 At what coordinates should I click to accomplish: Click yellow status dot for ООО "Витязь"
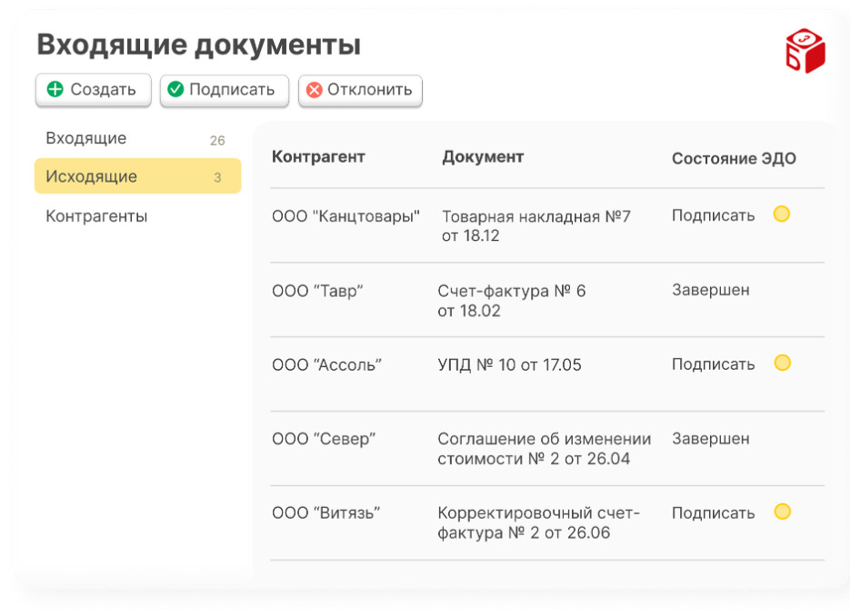pyautogui.click(x=781, y=512)
